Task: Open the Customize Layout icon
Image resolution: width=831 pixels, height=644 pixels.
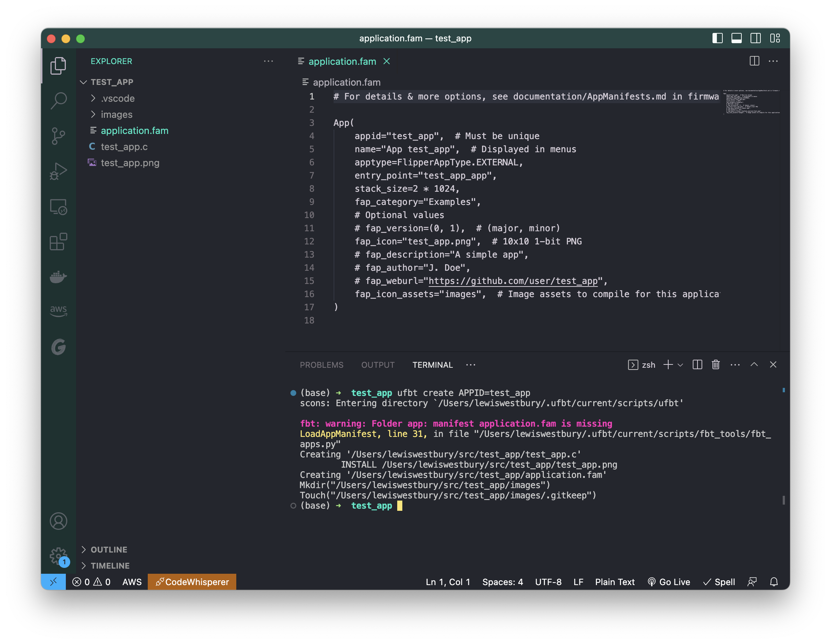Action: pyautogui.click(x=775, y=38)
